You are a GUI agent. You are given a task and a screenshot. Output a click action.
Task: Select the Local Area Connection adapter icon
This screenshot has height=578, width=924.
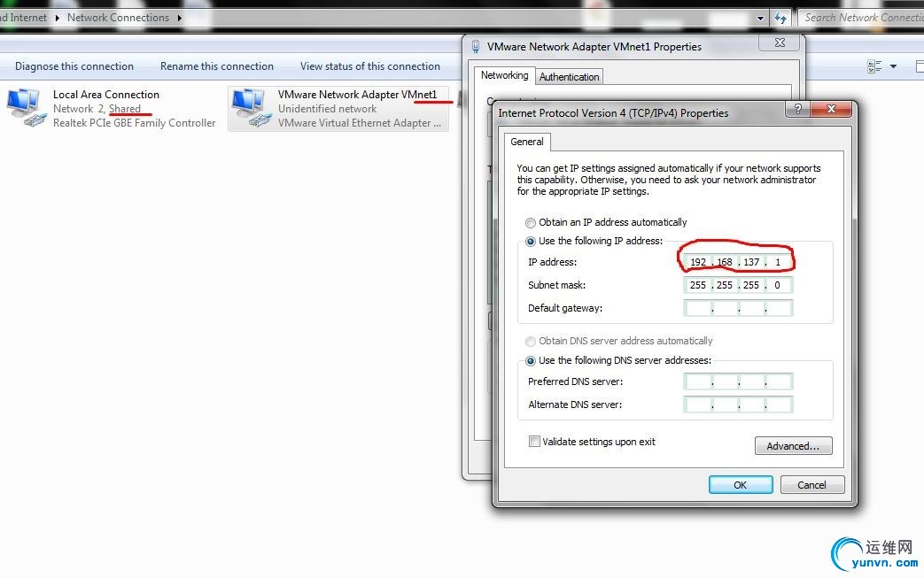[27, 108]
